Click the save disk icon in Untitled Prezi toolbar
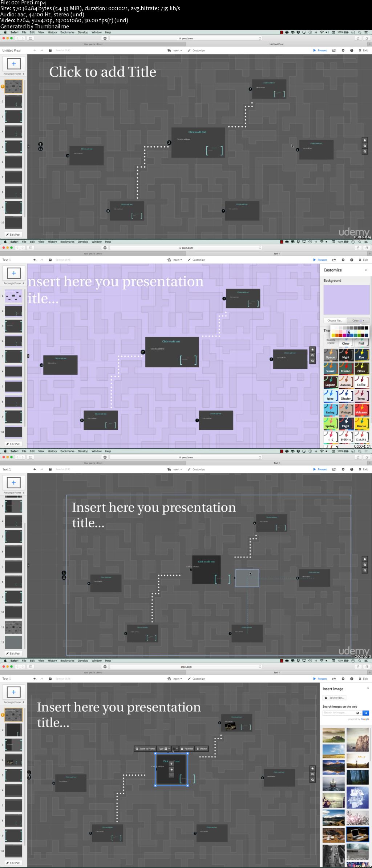 pos(50,51)
